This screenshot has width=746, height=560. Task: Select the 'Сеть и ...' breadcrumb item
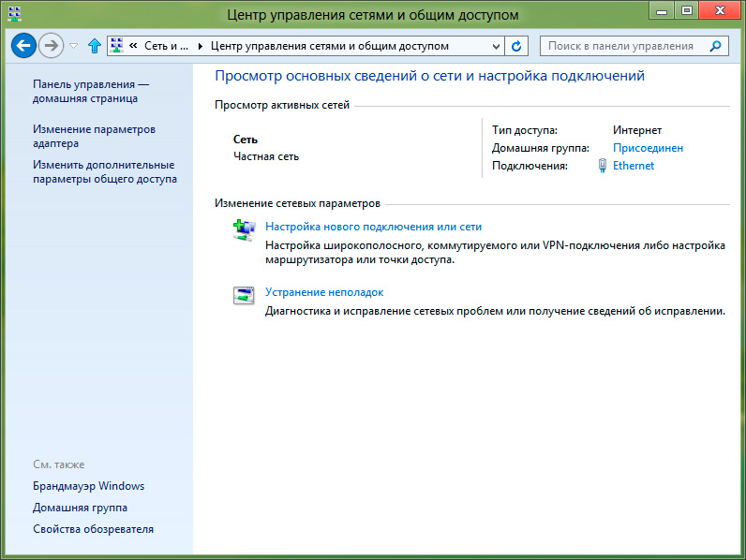(166, 46)
